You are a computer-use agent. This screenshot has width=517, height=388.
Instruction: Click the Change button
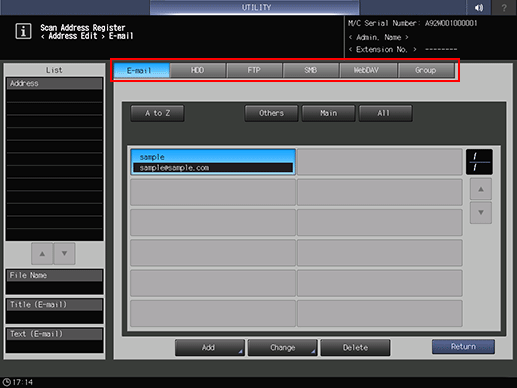pyautogui.click(x=283, y=348)
